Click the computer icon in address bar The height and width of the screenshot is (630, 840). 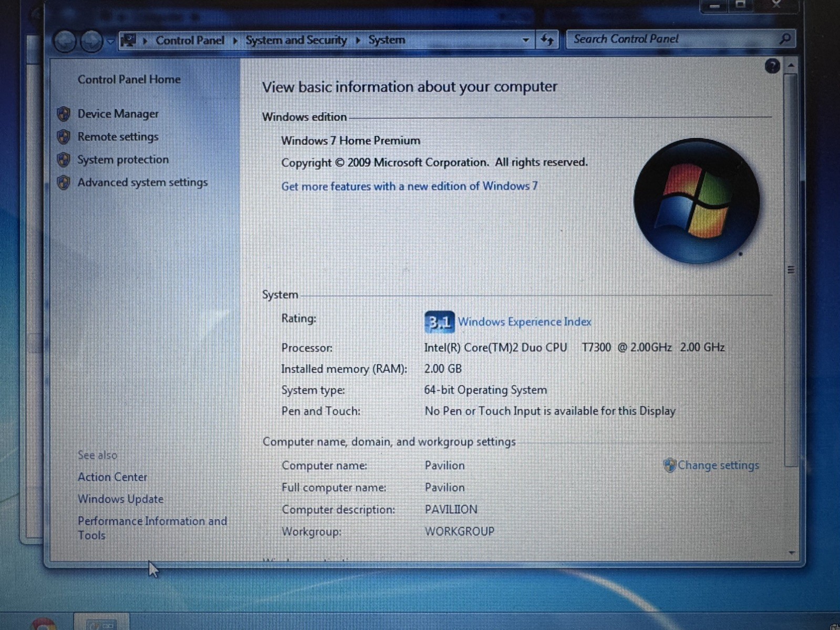coord(128,40)
